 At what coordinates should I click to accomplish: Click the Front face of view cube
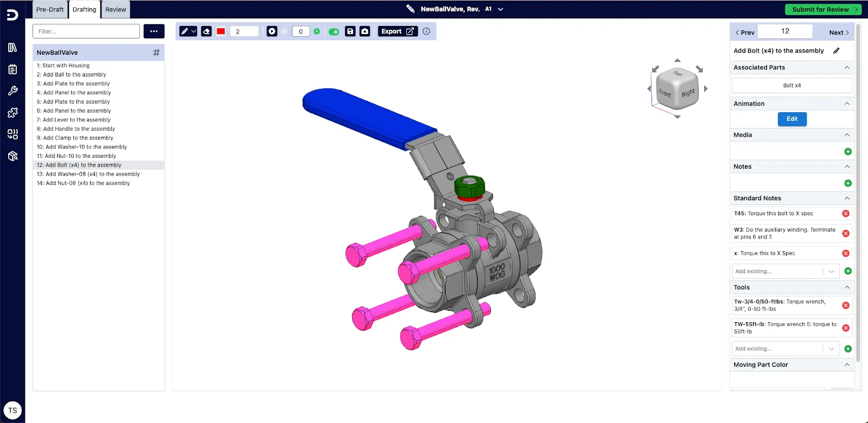(x=665, y=93)
